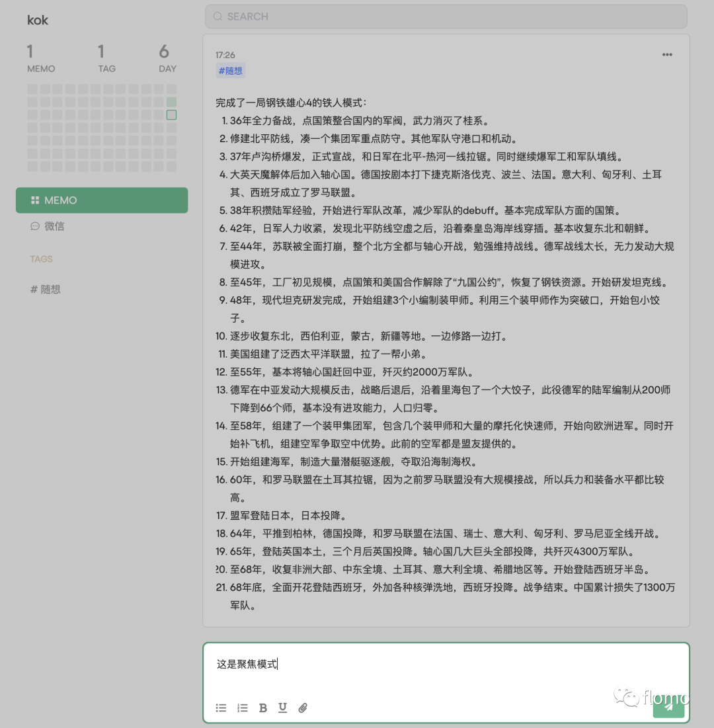Open the memo's three-dot options menu
Screen dimensions: 714x728
click(667, 55)
